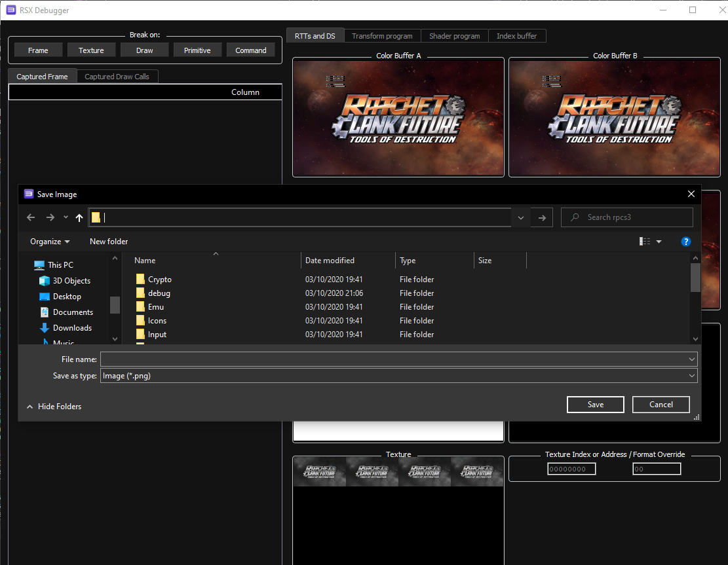
Task: Go up one folder level
Action: tap(79, 217)
